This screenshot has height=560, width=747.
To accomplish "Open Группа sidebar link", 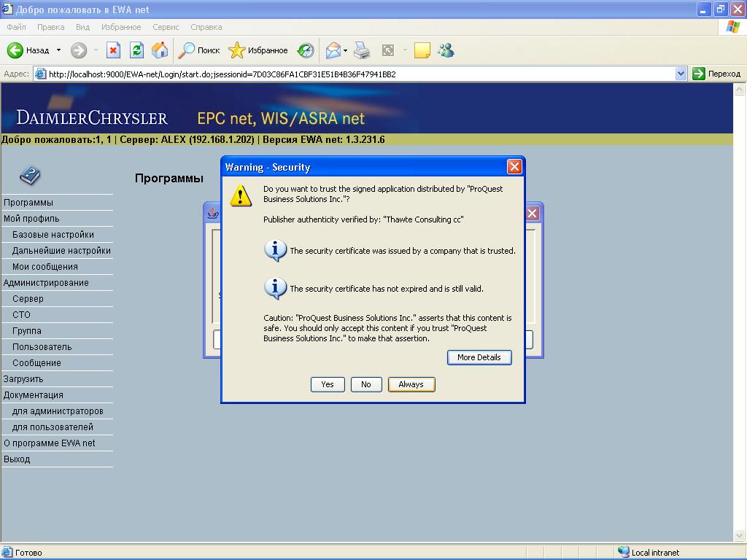I will 27,330.
